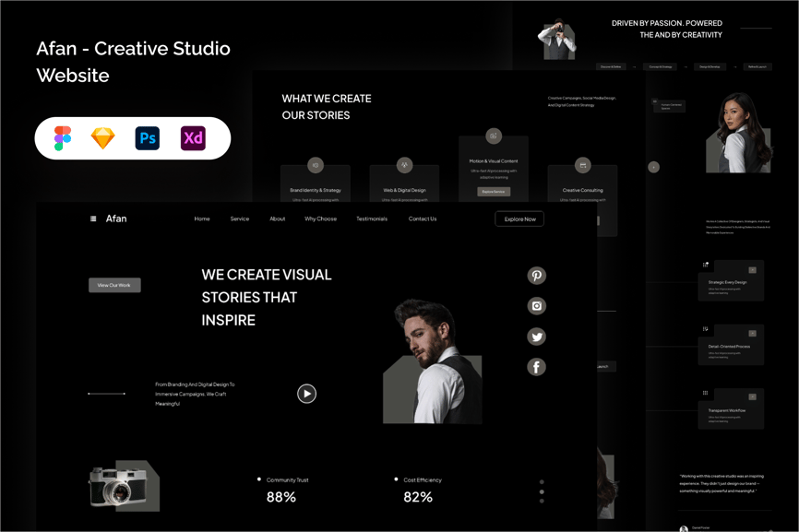Open the Testimonials nav link
Viewport: 799px width, 532px height.
tap(372, 219)
